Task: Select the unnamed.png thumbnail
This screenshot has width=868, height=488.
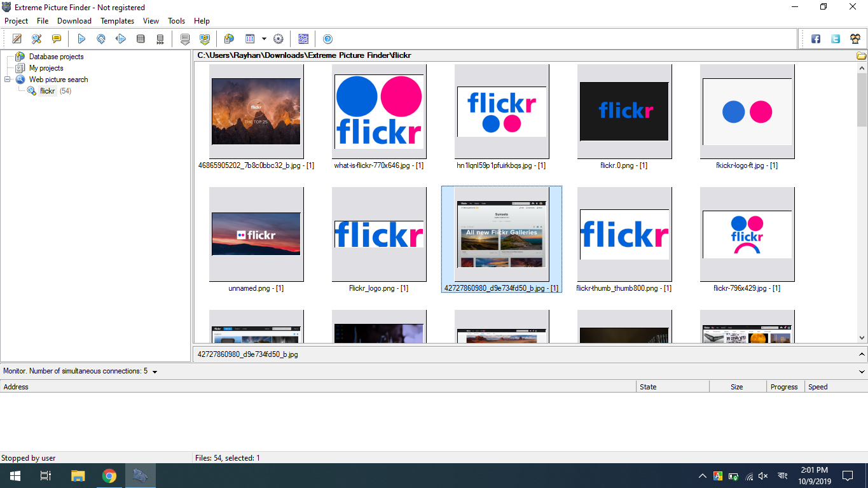Action: (256, 234)
